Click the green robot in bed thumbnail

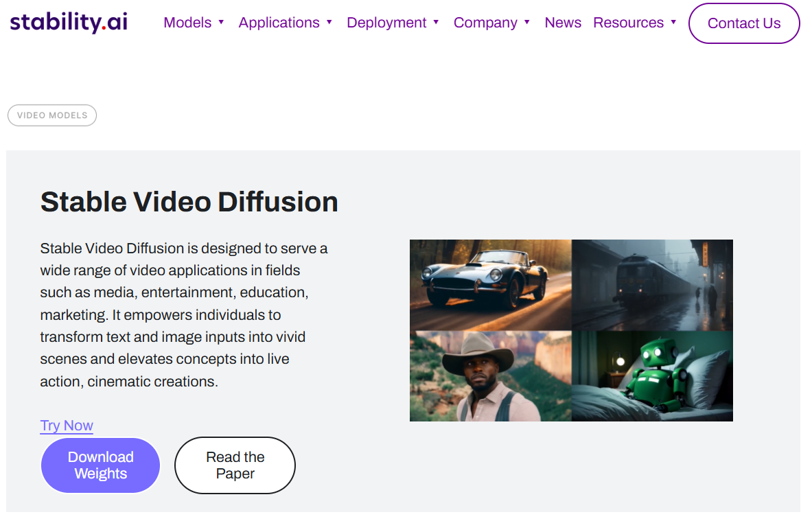tap(651, 375)
